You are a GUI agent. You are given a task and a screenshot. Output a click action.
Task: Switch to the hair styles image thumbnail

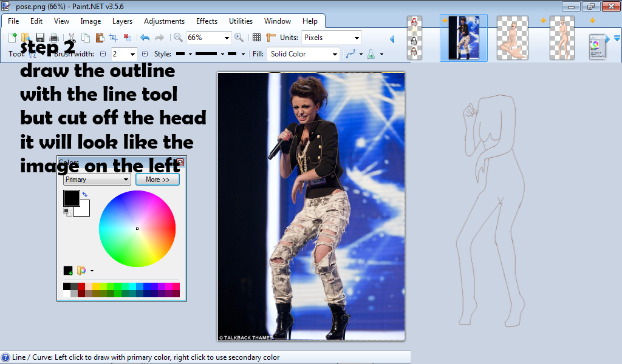coord(414,38)
